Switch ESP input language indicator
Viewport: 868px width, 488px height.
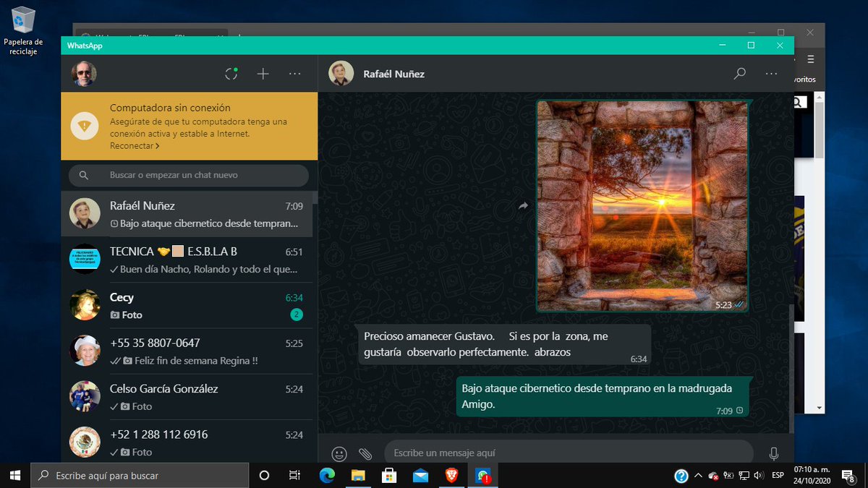click(778, 476)
